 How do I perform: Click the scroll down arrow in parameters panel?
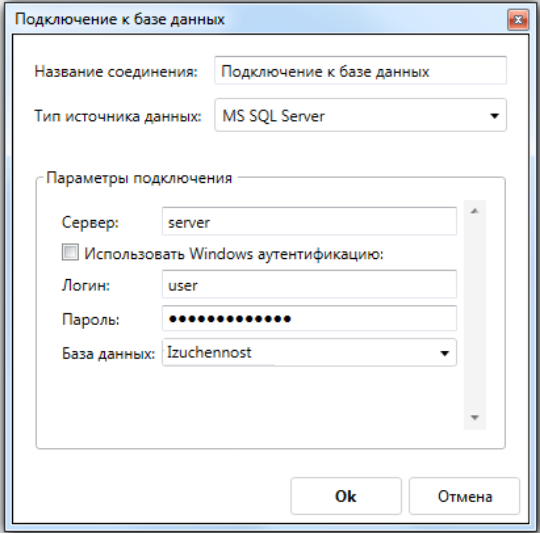(x=475, y=418)
